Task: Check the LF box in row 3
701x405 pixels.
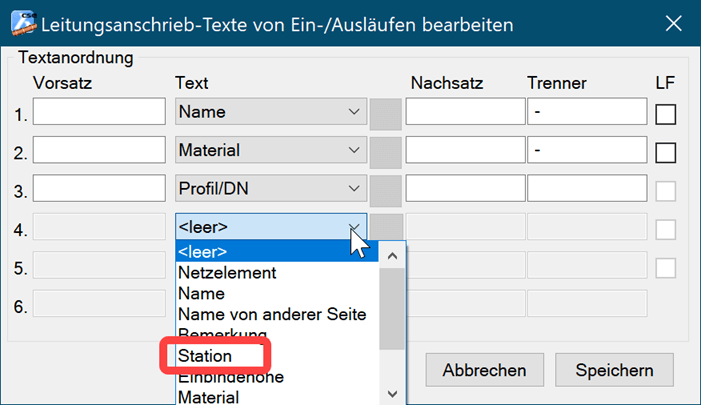Action: click(665, 190)
